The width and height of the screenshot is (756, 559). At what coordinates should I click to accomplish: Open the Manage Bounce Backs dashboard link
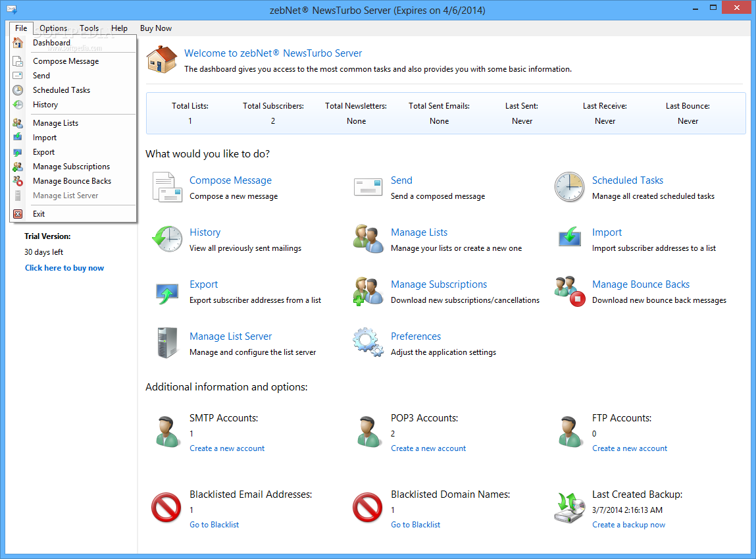(x=641, y=284)
